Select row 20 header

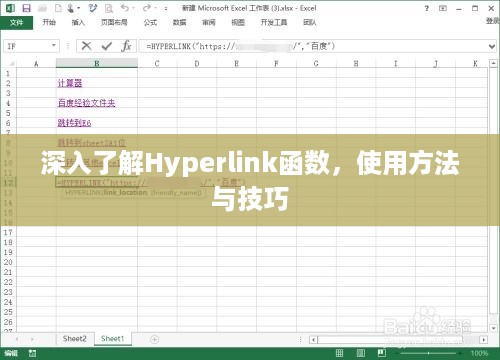click(x=8, y=262)
